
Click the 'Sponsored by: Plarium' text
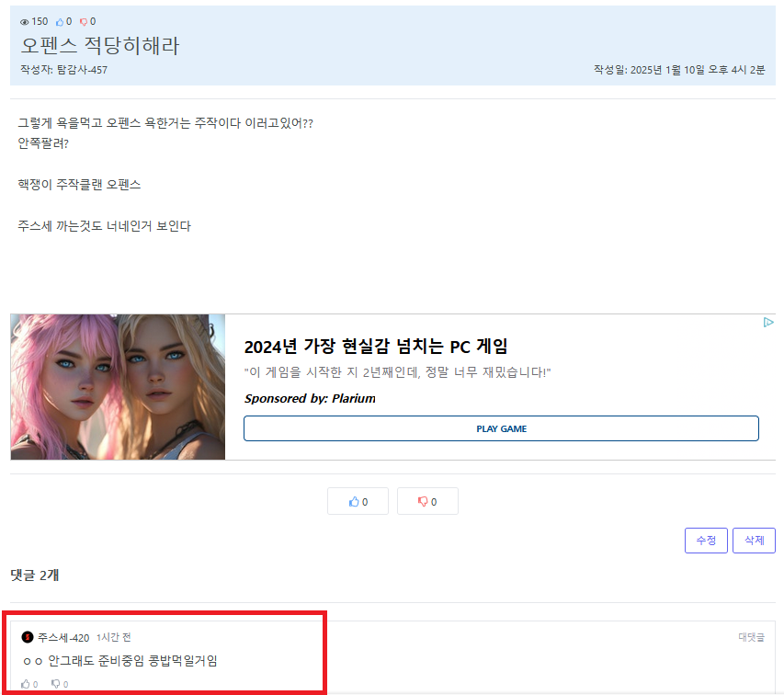coord(310,398)
